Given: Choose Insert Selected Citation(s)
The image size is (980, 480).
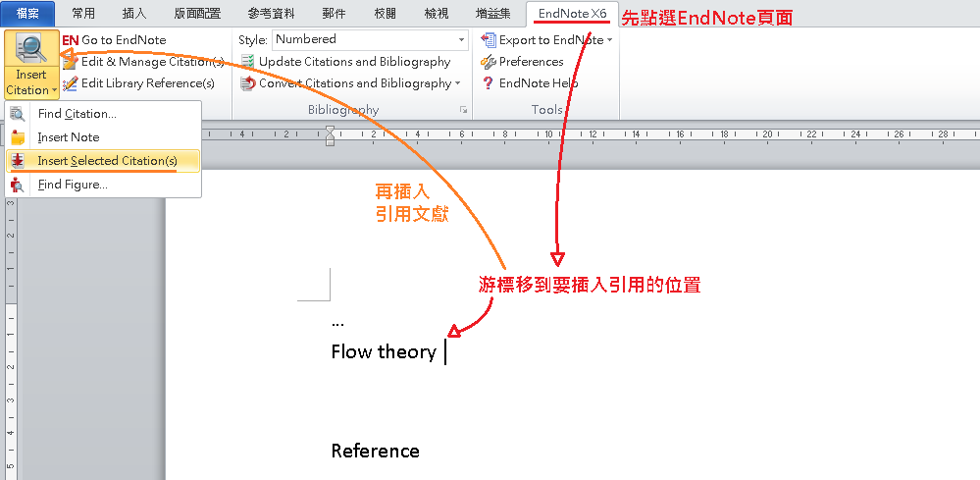Looking at the screenshot, I should tap(103, 161).
